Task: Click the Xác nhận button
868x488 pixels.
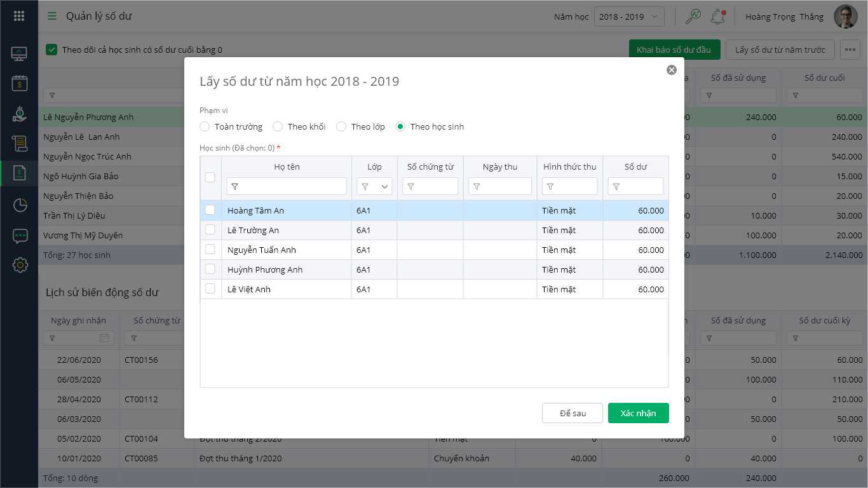Action: (x=638, y=413)
